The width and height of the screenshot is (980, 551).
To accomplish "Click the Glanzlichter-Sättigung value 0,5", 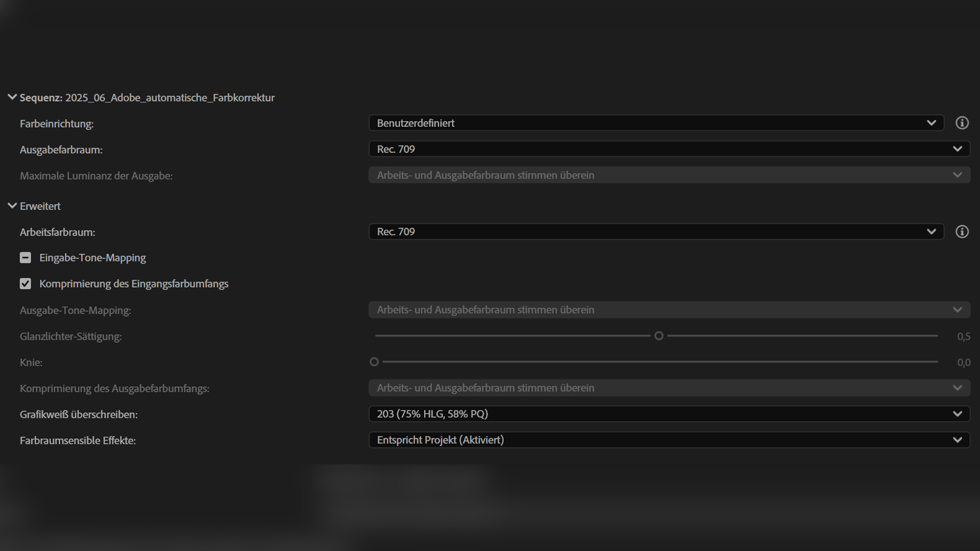I will point(963,336).
